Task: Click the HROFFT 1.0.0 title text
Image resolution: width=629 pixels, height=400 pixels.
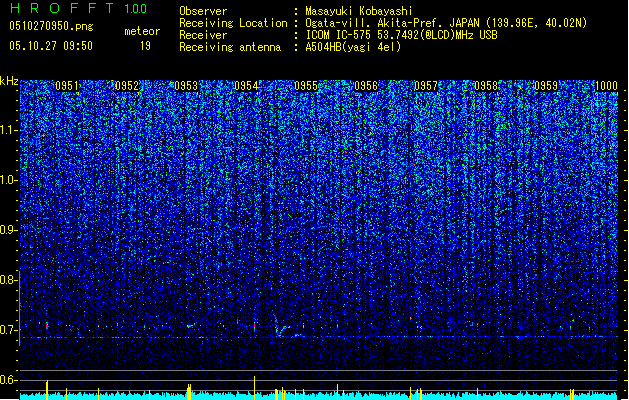Action: [79, 8]
